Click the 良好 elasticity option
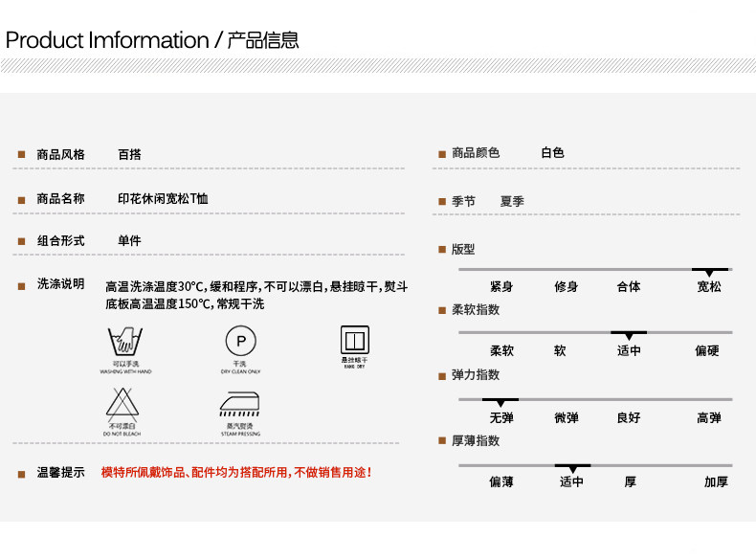756x559 pixels. 629,417
